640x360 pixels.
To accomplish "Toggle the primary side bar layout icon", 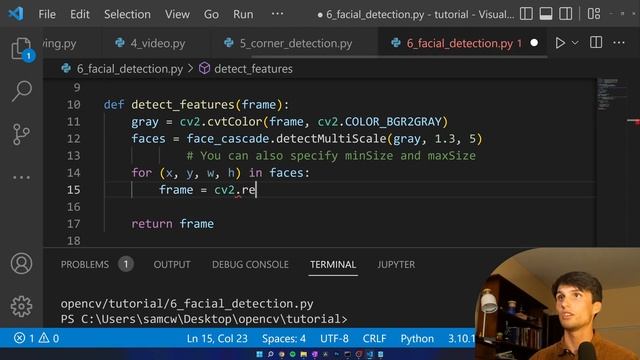I will (x=526, y=14).
